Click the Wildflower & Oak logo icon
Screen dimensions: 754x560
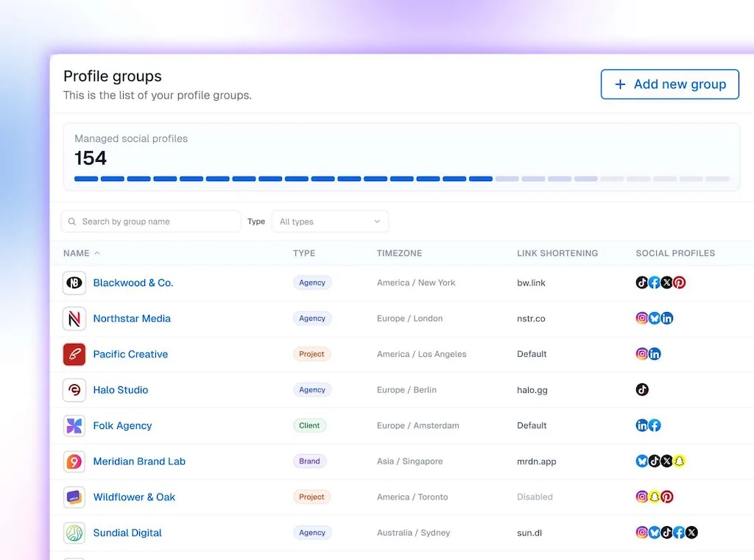tap(74, 497)
